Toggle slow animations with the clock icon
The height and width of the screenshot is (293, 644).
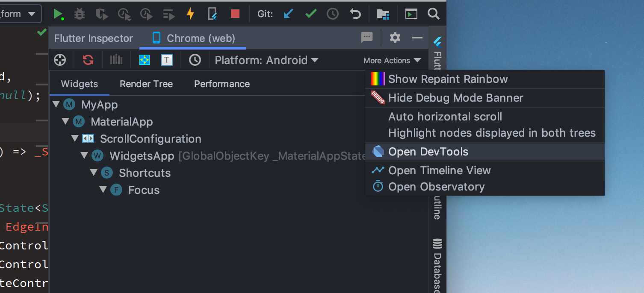(195, 60)
